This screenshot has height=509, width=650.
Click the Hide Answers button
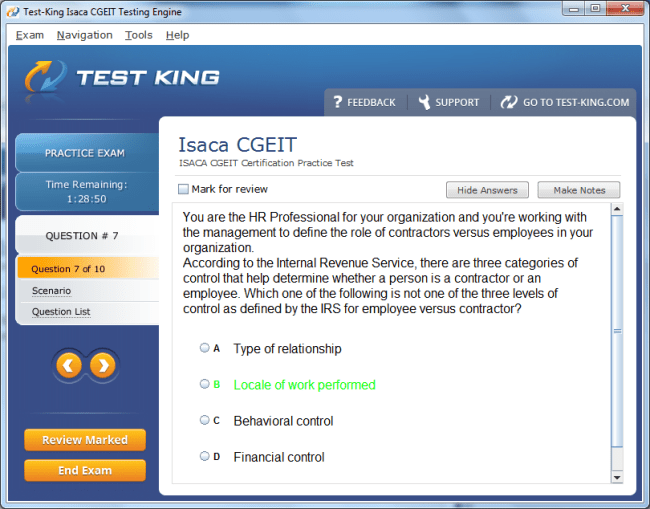(487, 190)
